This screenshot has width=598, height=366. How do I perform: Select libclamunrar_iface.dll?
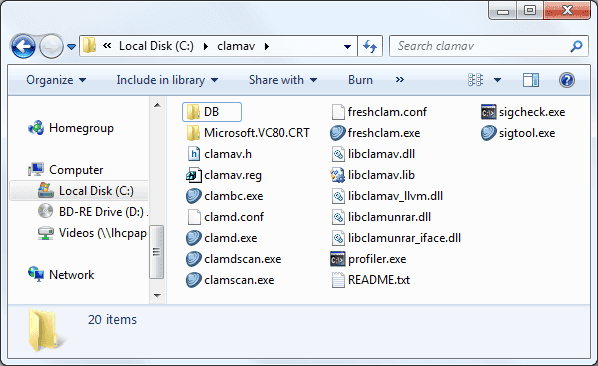coord(396,238)
